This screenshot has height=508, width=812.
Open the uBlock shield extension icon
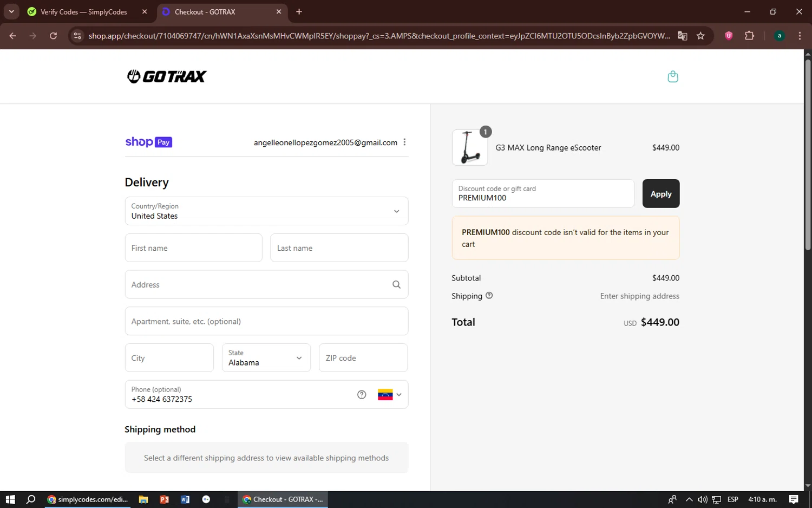pos(729,36)
